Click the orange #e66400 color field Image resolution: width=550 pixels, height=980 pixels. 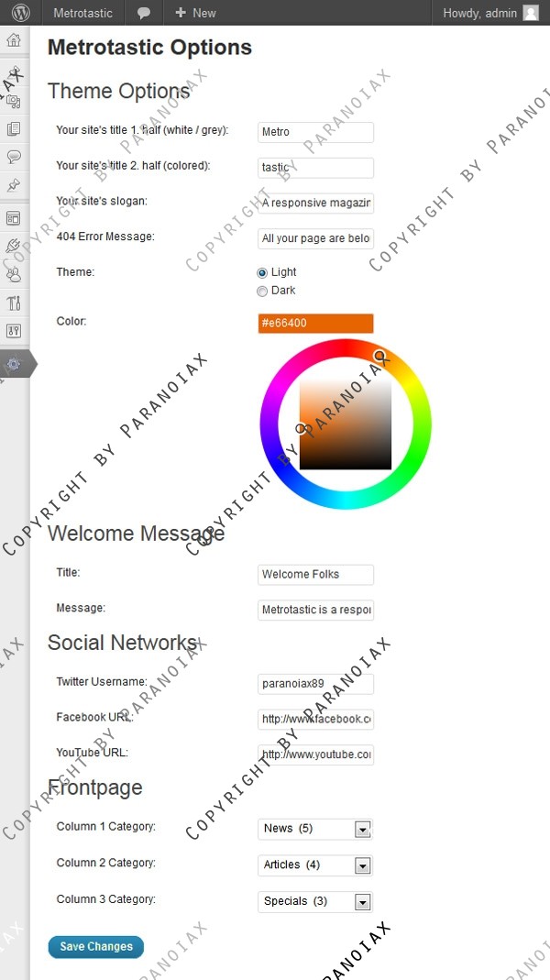click(x=315, y=323)
